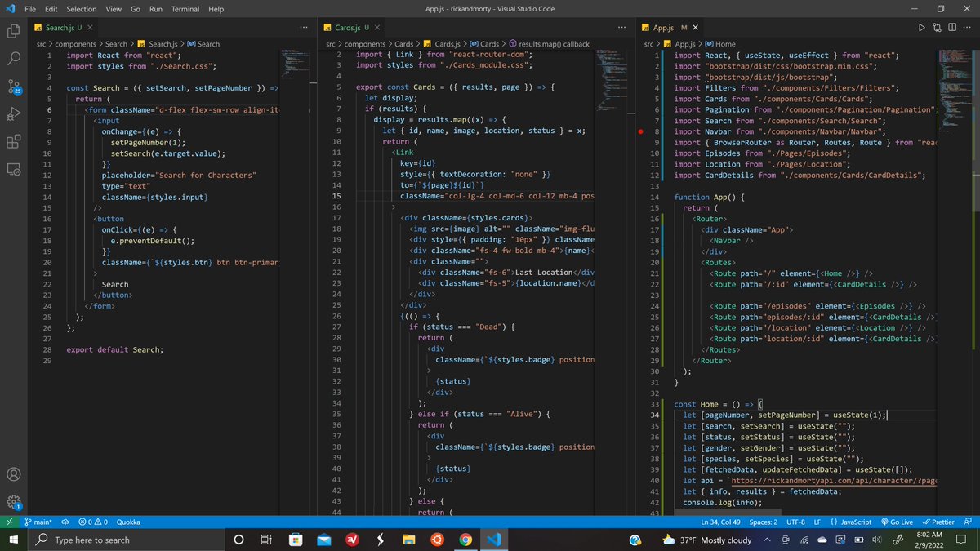Viewport: 980px width, 551px height.
Task: Click 'function App() {' line in App.js
Action: 709,197
